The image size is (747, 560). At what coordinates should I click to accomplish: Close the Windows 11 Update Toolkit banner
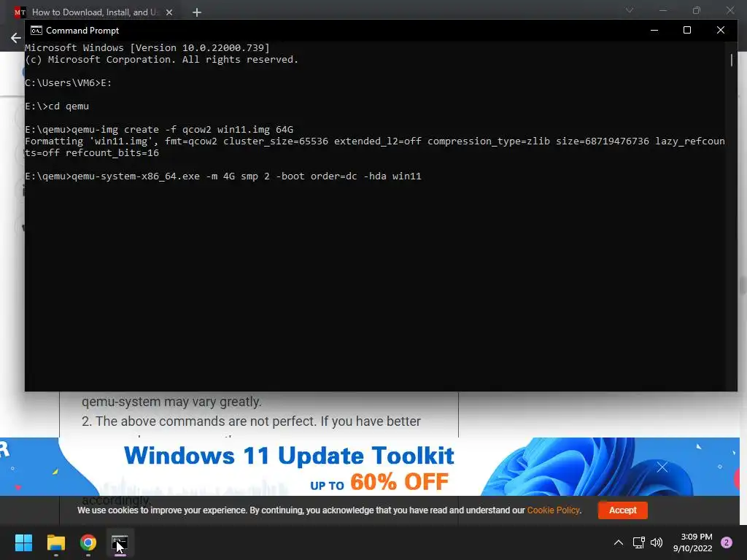coord(662,467)
